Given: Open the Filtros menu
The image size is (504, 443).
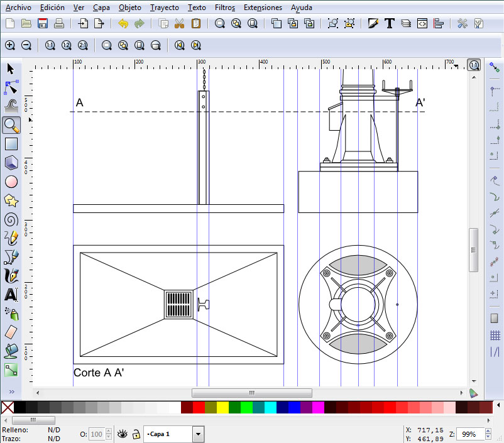Looking at the screenshot, I should coord(224,8).
